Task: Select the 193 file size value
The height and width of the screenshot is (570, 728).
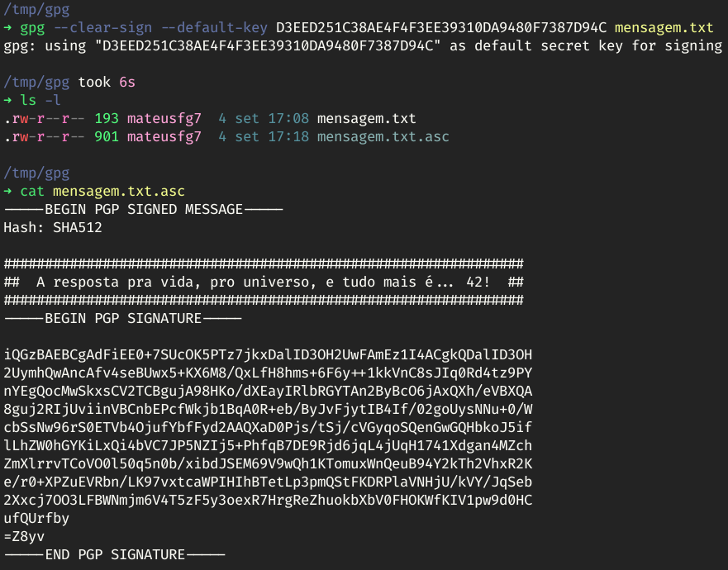Action: pyautogui.click(x=107, y=118)
